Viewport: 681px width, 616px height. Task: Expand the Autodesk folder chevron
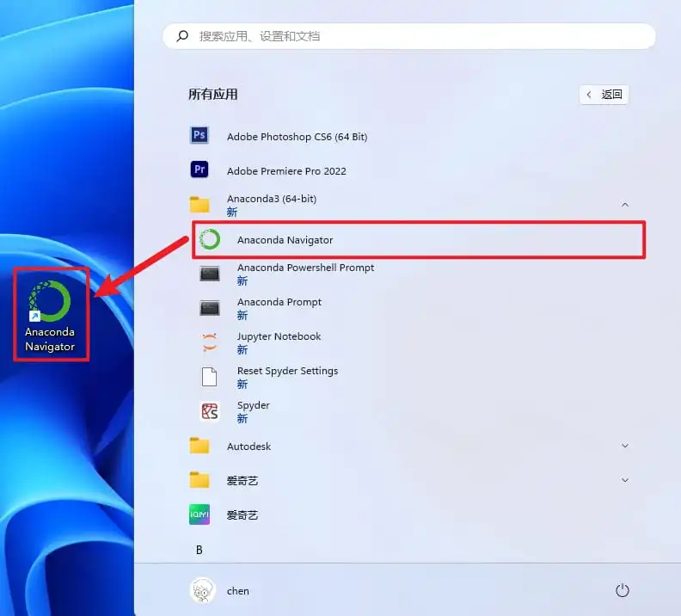pos(625,446)
